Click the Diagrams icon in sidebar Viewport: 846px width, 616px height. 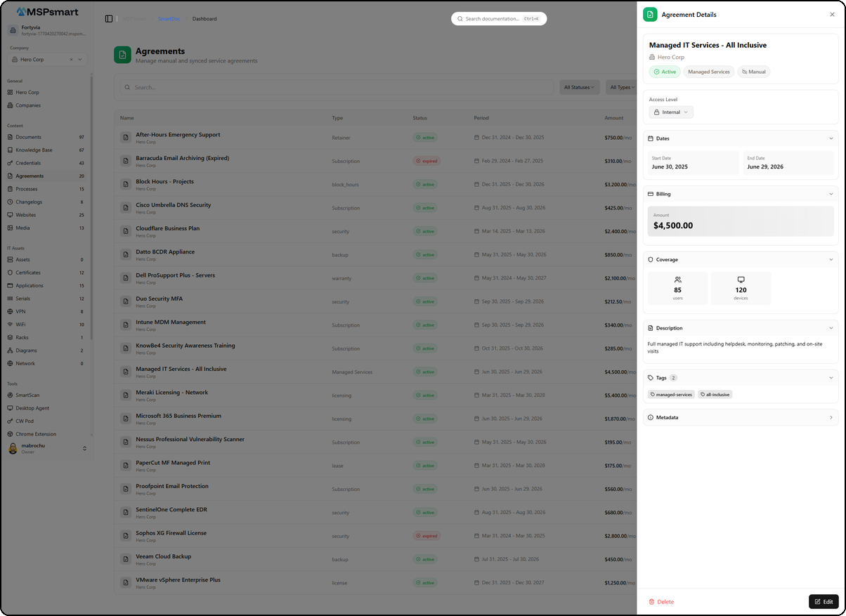tap(10, 350)
